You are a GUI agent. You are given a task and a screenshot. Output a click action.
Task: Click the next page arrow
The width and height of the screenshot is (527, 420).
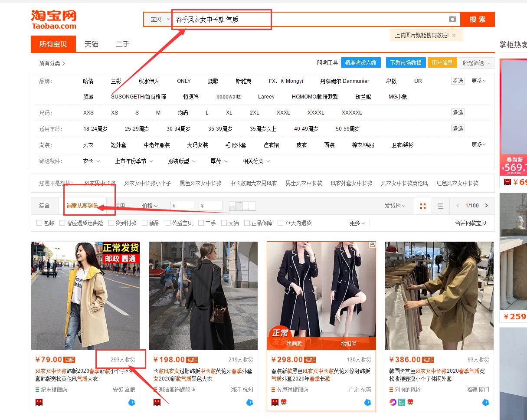[487, 206]
